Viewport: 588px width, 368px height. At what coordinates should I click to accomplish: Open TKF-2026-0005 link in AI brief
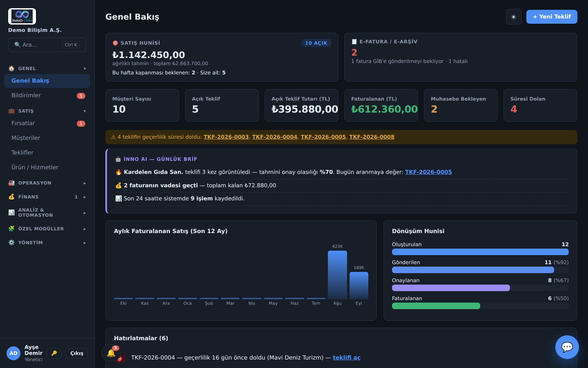click(428, 172)
